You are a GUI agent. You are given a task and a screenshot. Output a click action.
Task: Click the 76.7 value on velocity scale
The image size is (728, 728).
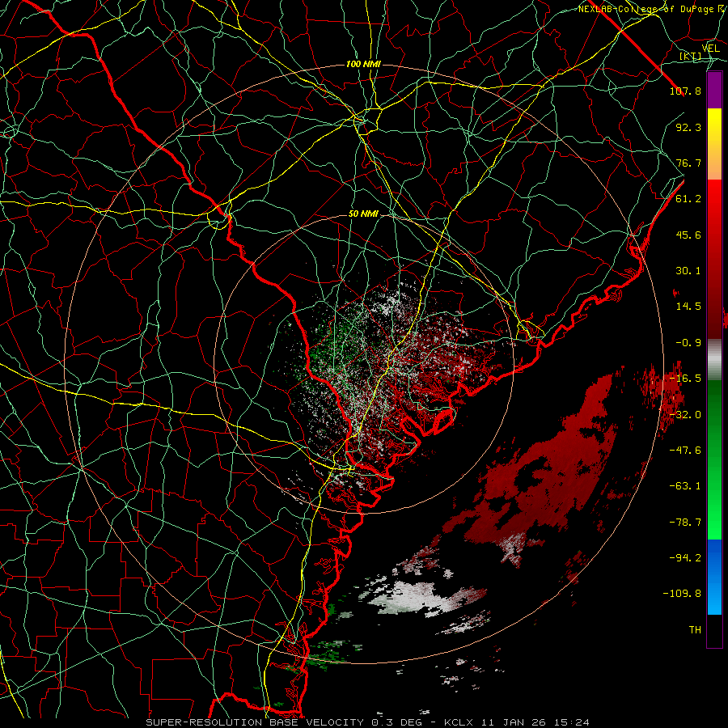pyautogui.click(x=688, y=163)
